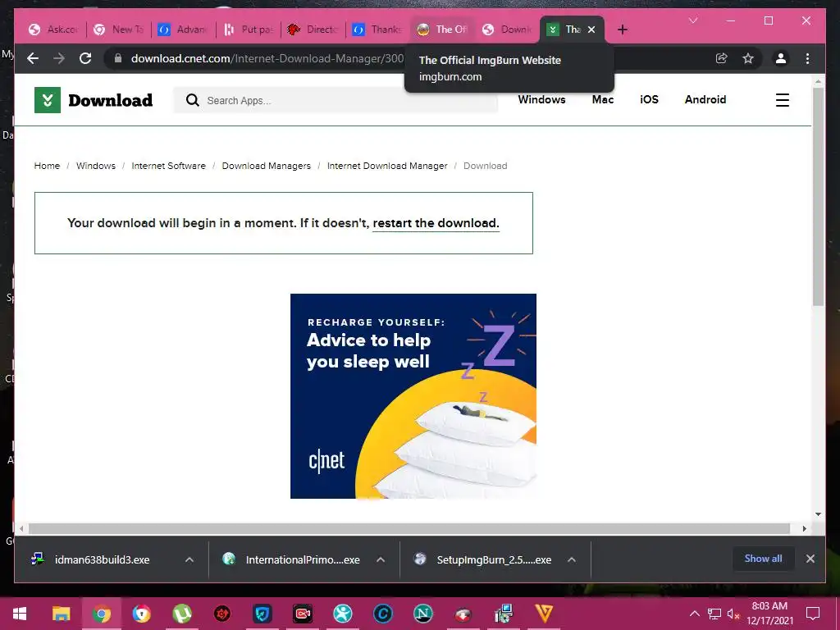The width and height of the screenshot is (840, 630).
Task: Open Internet Software breadcrumb
Action: (x=169, y=166)
